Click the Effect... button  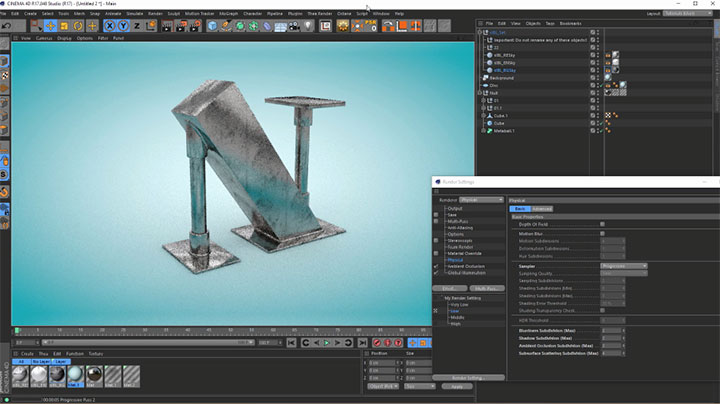tap(450, 288)
